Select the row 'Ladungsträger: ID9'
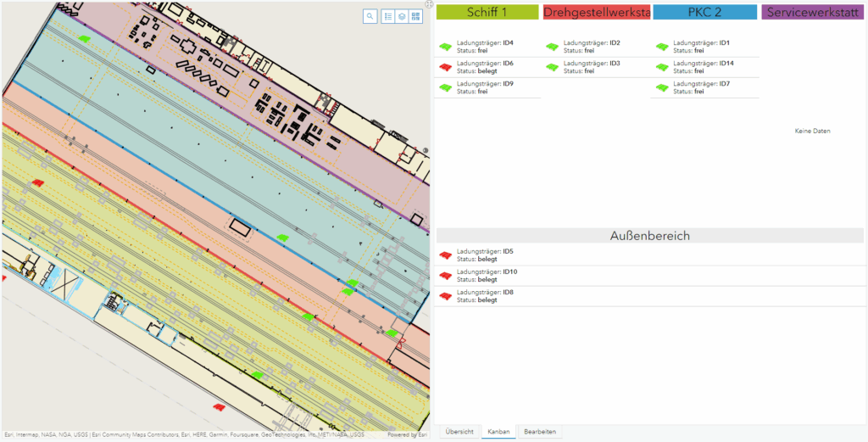868x442 pixels. click(x=487, y=87)
